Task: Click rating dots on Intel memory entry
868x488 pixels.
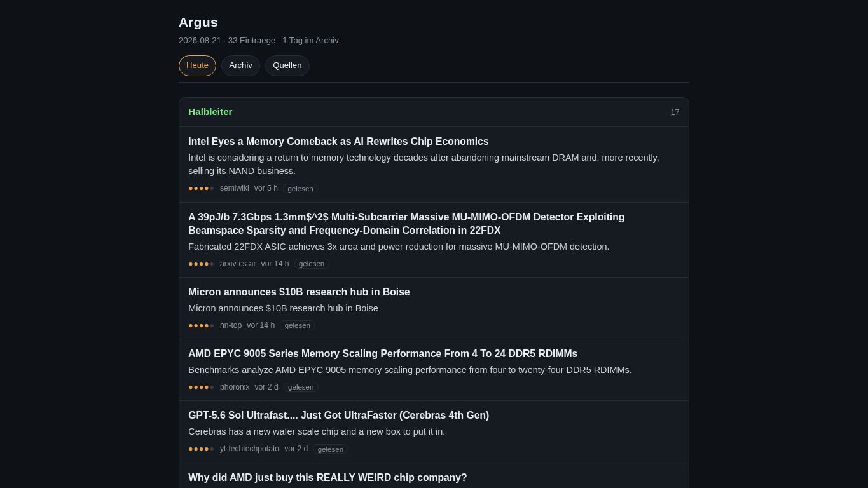Action: (201, 189)
